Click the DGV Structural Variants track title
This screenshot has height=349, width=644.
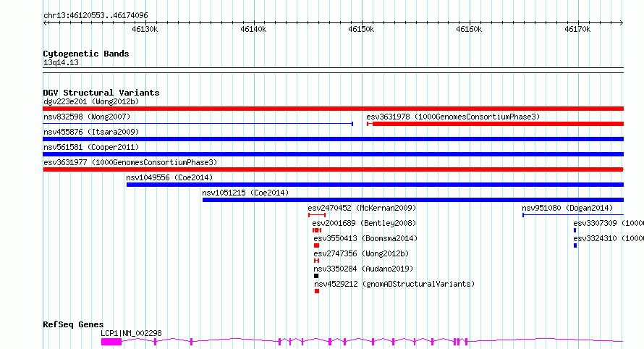click(x=101, y=93)
